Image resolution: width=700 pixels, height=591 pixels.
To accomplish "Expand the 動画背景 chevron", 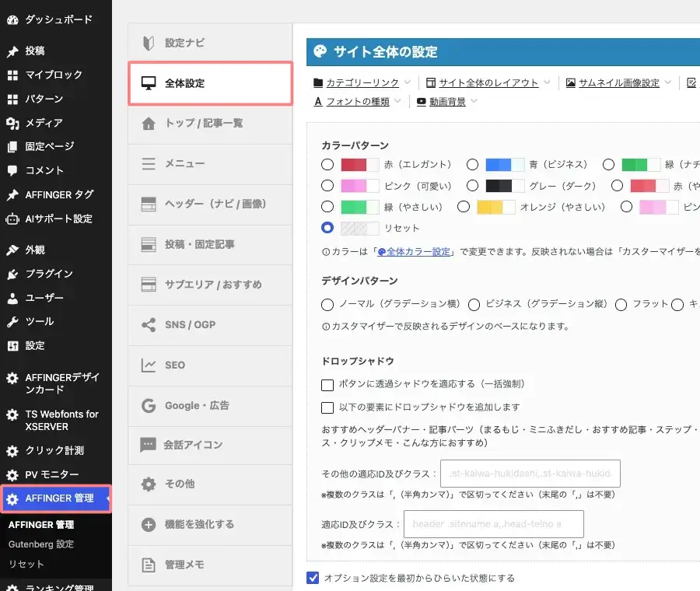I will click(x=474, y=101).
